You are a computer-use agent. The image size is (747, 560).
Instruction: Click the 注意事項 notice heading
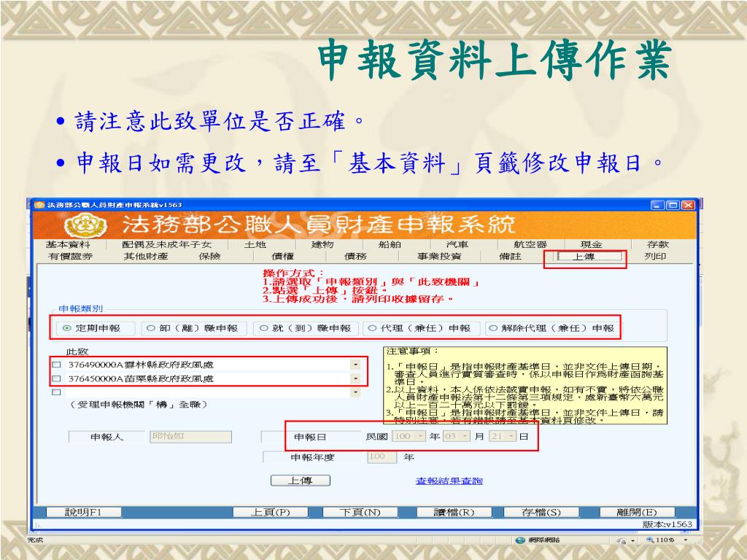click(x=413, y=351)
